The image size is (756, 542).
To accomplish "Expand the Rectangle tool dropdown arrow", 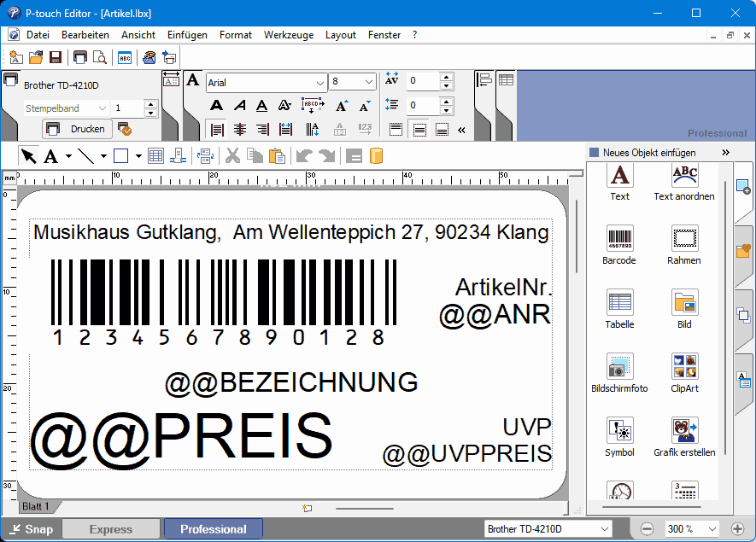I will [x=138, y=156].
